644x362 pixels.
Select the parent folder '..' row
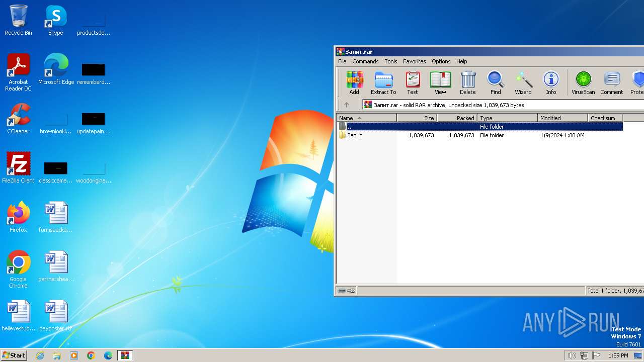(x=480, y=127)
